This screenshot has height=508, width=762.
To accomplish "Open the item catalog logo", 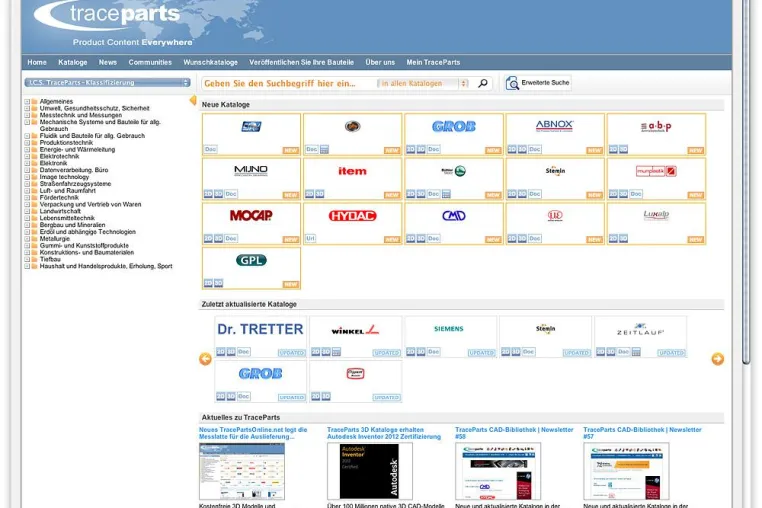I will pyautogui.click(x=352, y=171).
